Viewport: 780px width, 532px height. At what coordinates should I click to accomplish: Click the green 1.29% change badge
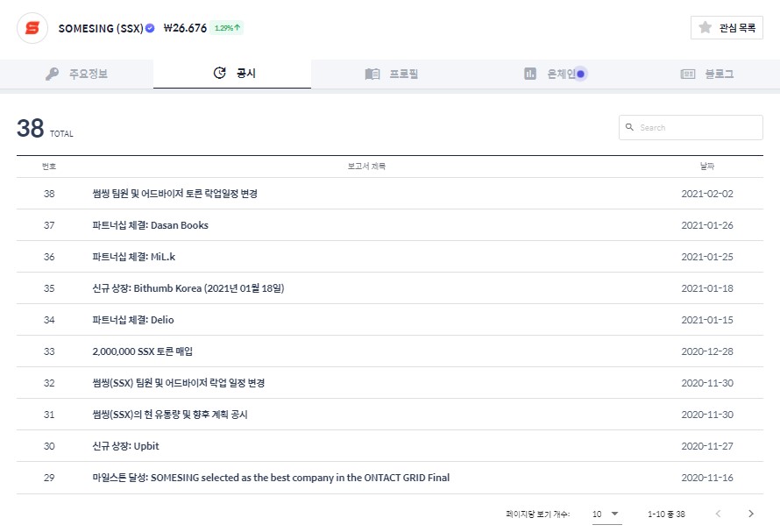click(x=227, y=28)
